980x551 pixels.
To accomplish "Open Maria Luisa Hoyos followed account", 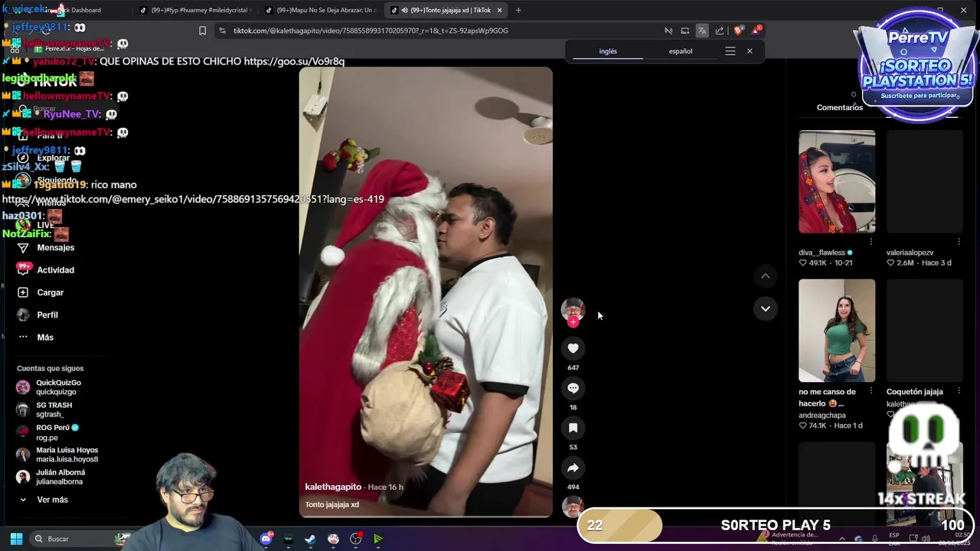I will 58,455.
